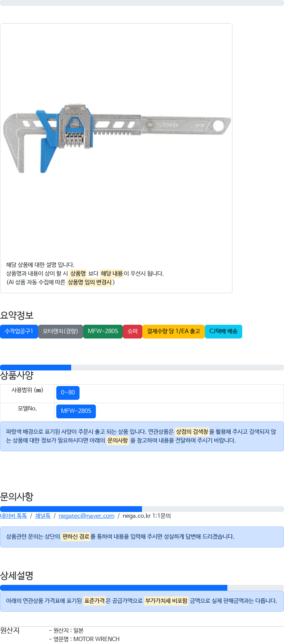This screenshot has width=284, height=644.
Task: Click the progress bar under 상세설명 heading
Action: pos(142,588)
